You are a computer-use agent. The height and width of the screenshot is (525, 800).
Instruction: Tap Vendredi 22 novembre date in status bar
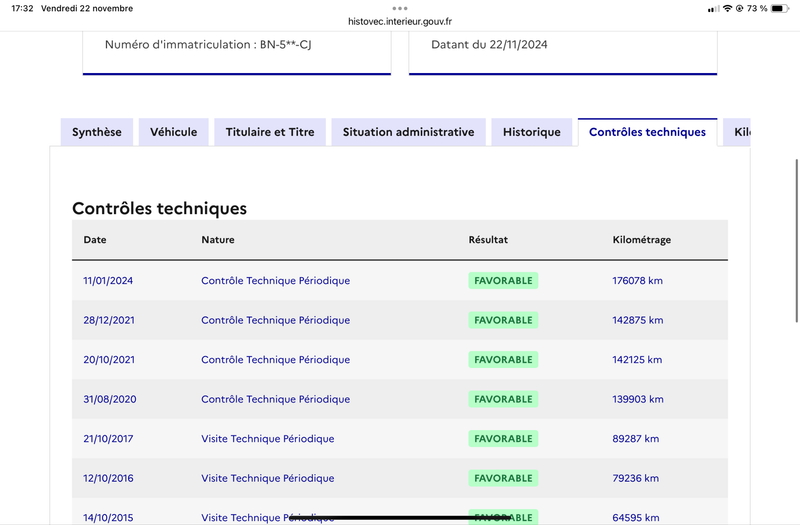tap(87, 9)
